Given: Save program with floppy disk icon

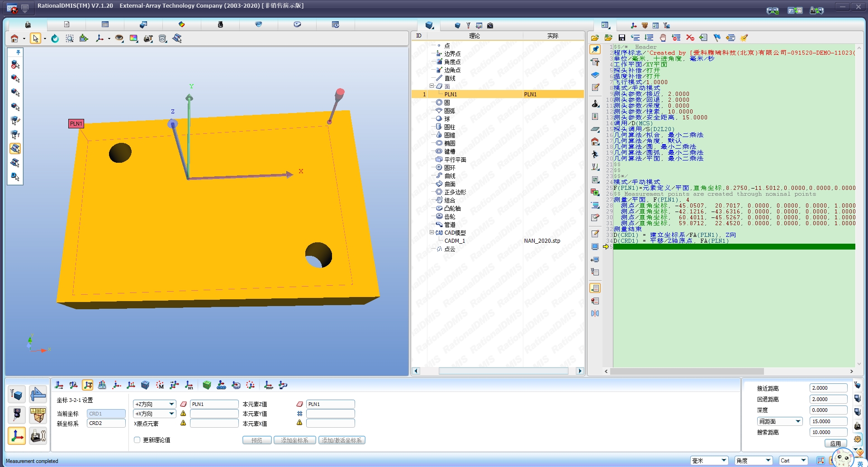Looking at the screenshot, I should (622, 38).
